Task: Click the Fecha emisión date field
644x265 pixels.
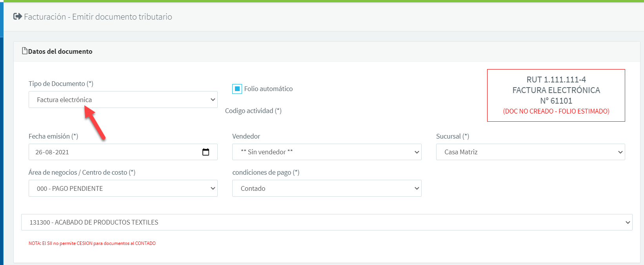Action: [x=114, y=152]
